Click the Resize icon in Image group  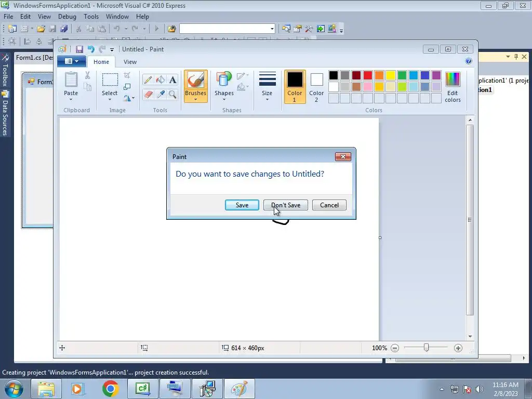tap(127, 87)
